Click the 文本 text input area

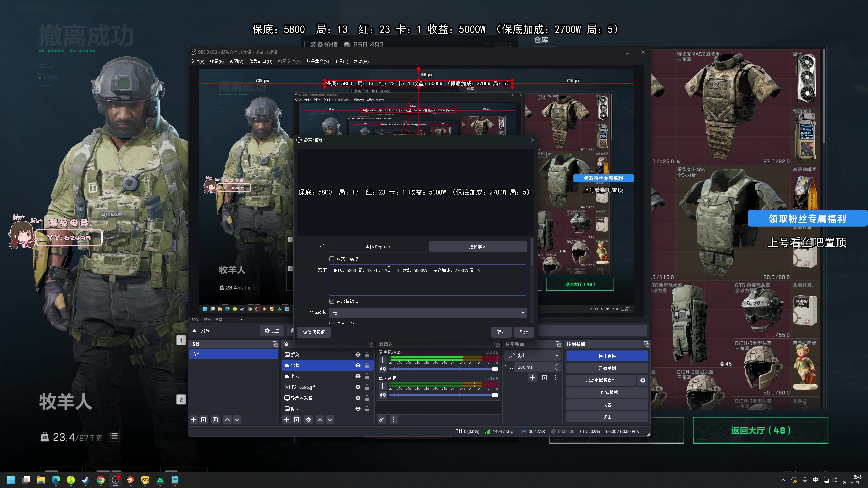click(428, 280)
